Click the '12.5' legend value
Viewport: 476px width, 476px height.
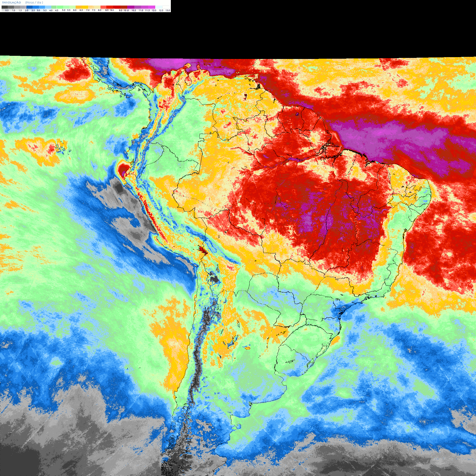point(161,10)
